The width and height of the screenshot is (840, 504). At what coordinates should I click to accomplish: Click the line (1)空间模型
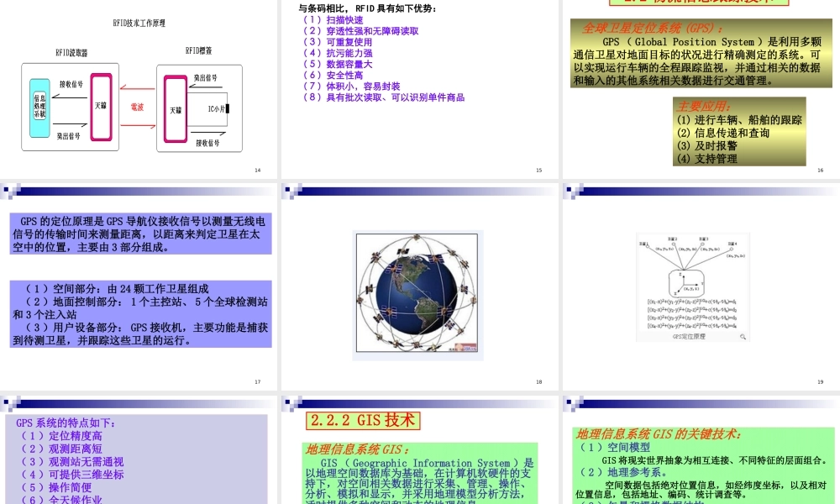[x=615, y=447]
